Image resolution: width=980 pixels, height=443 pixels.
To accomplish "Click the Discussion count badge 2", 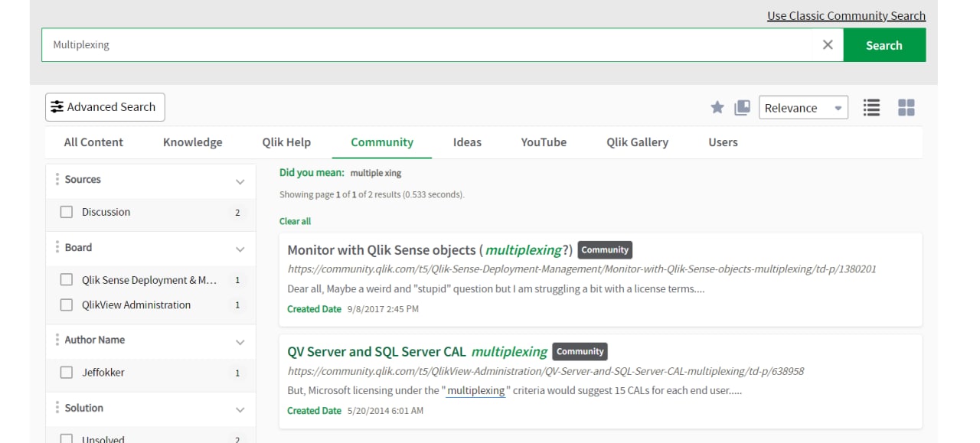I will [x=237, y=213].
